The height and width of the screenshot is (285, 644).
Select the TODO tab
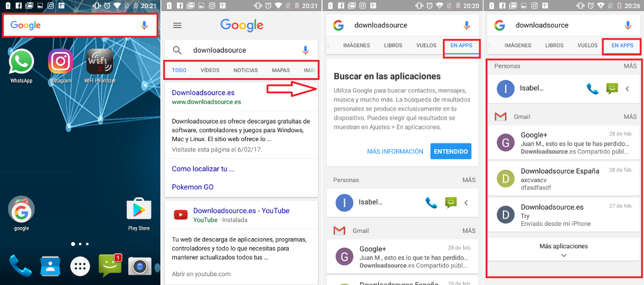pyautogui.click(x=179, y=70)
